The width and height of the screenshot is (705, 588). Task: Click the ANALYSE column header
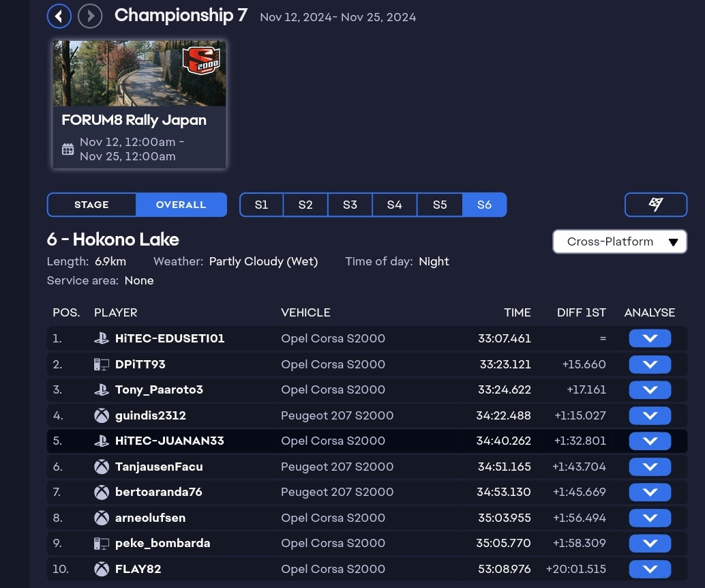[650, 312]
